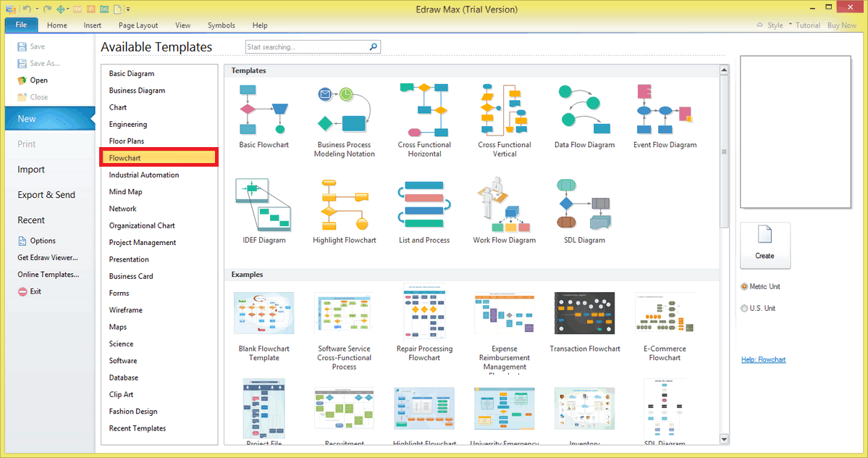Open the Help ribbon tab
The width and height of the screenshot is (868, 458).
click(x=260, y=25)
